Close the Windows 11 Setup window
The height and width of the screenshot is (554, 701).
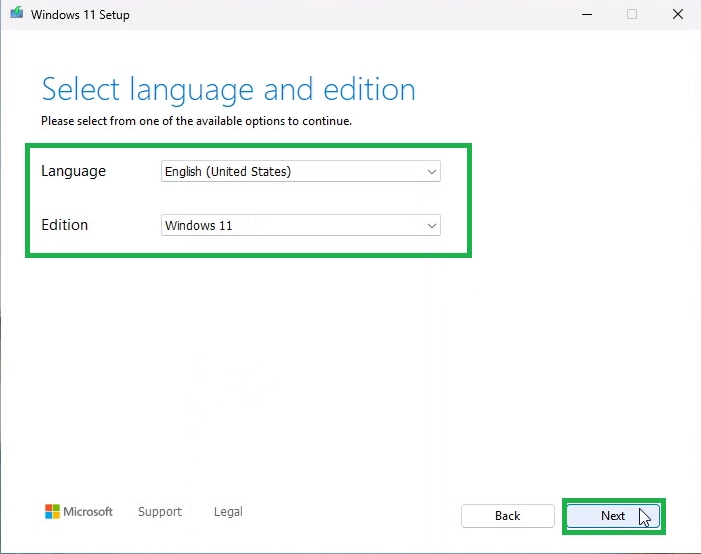point(678,14)
